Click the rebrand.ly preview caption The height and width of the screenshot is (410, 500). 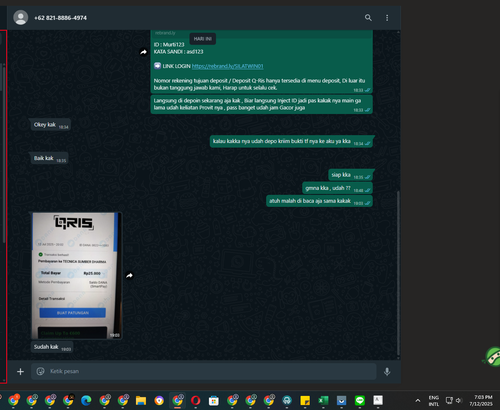coord(165,33)
